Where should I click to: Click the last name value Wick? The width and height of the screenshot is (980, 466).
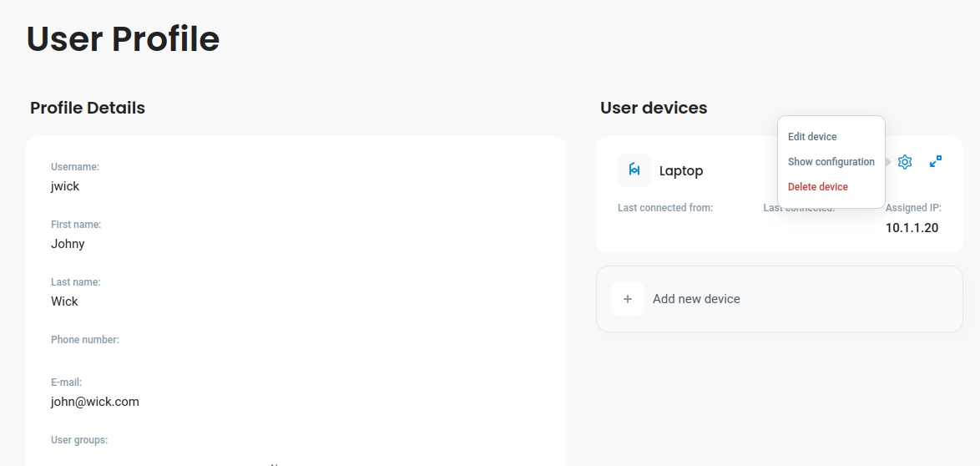pos(64,301)
